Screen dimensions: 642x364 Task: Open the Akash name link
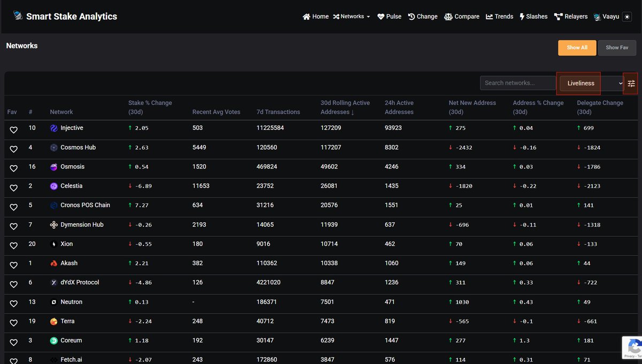69,264
